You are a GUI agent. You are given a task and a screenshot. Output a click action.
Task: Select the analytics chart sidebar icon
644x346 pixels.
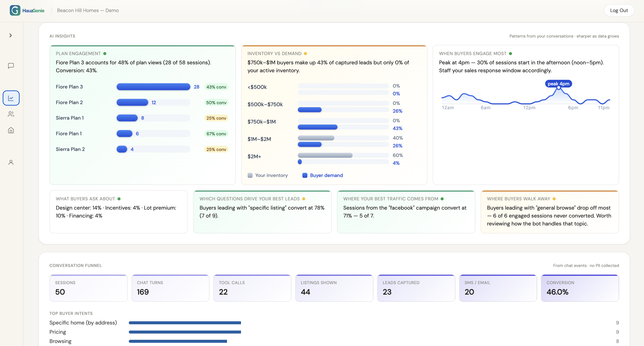pyautogui.click(x=11, y=98)
